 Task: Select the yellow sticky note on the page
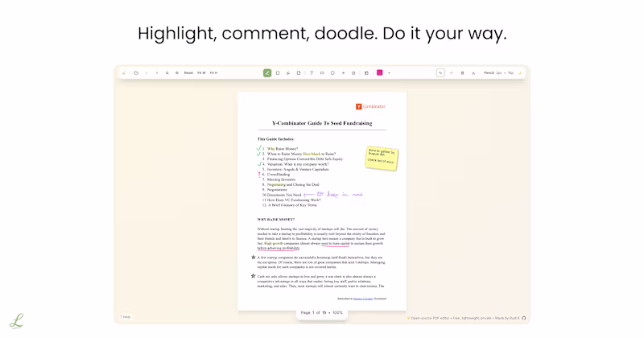(382, 158)
